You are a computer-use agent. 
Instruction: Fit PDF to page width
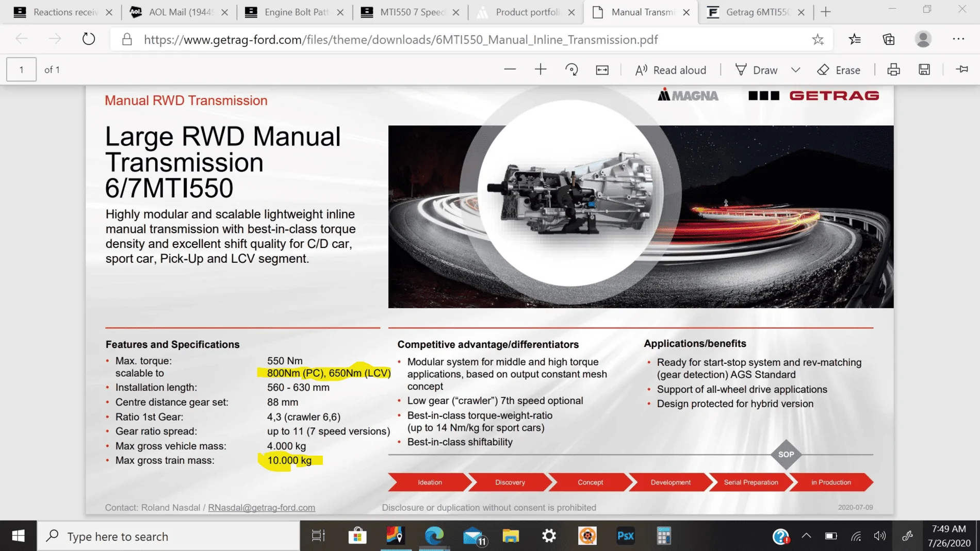tap(602, 70)
